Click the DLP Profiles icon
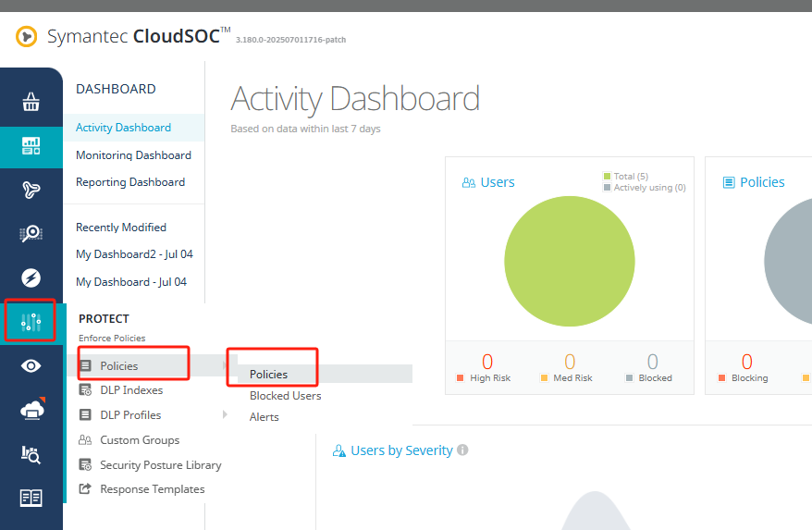 85,414
